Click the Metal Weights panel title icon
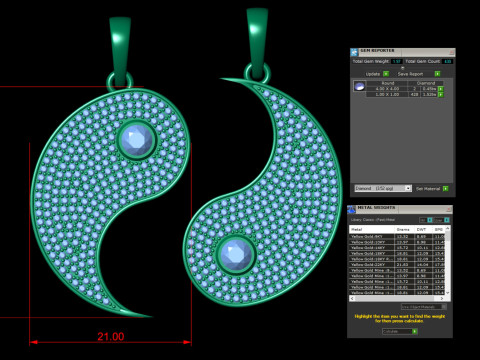The image size is (480, 360). pos(351,209)
